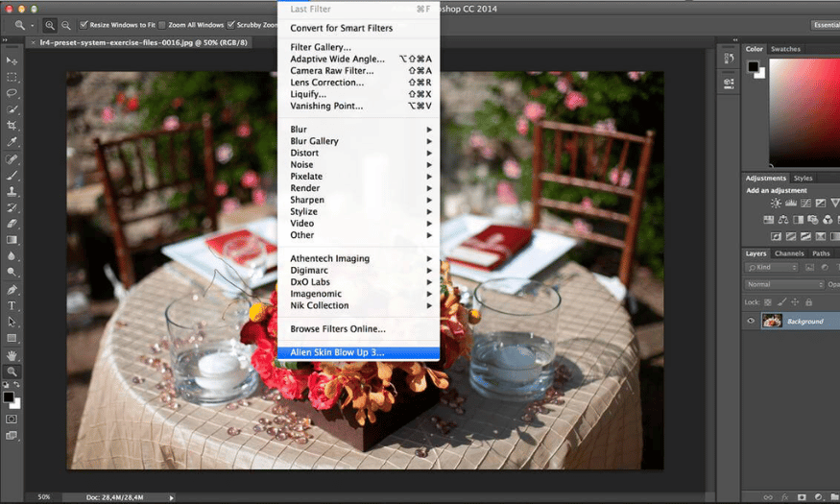The height and width of the screenshot is (504, 840).
Task: Add an Exposure adjustment
Action: pos(821,203)
